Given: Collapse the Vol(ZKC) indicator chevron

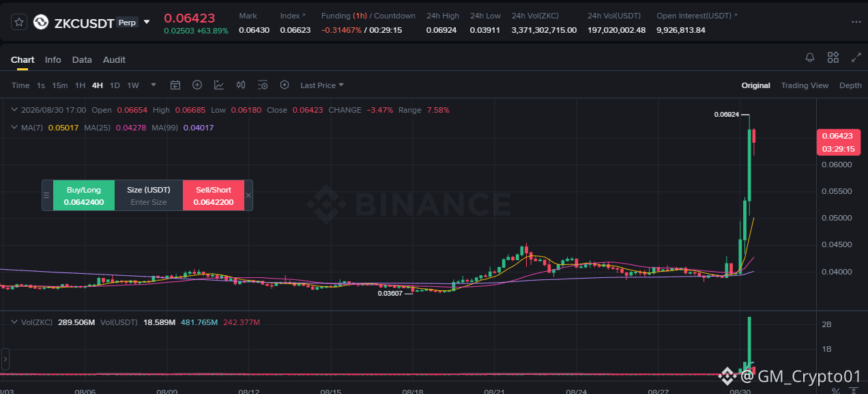Looking at the screenshot, I should [15, 322].
